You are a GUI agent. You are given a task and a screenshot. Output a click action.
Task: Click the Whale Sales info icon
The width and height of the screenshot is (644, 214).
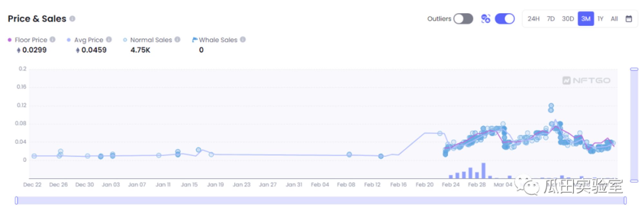click(x=243, y=40)
